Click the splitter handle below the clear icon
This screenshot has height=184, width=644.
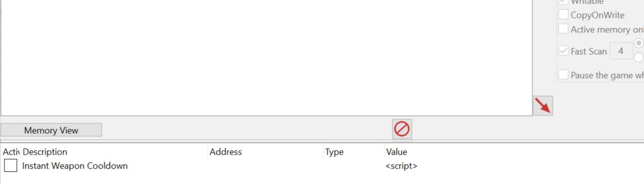401,141
